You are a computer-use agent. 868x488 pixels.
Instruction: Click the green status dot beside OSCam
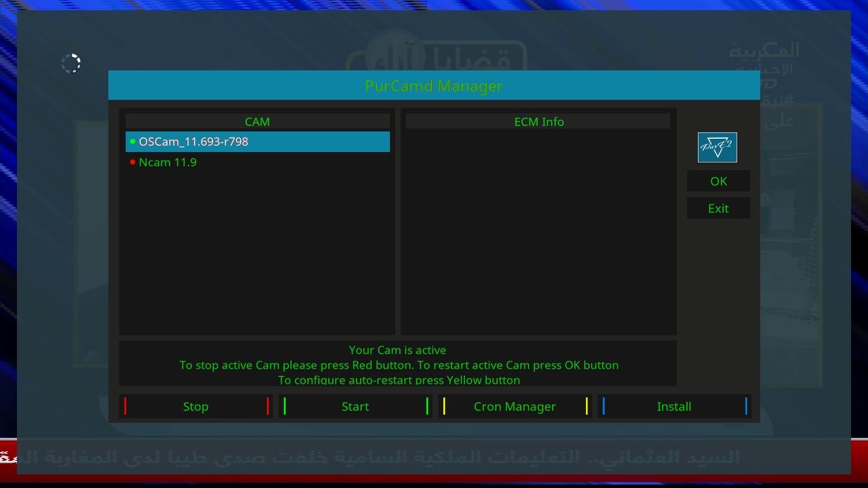point(132,142)
